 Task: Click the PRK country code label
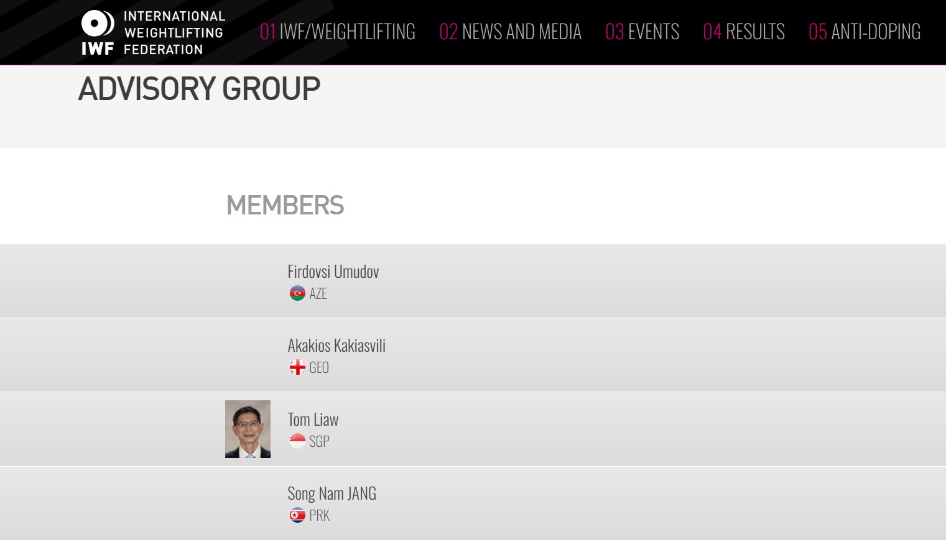tap(319, 516)
